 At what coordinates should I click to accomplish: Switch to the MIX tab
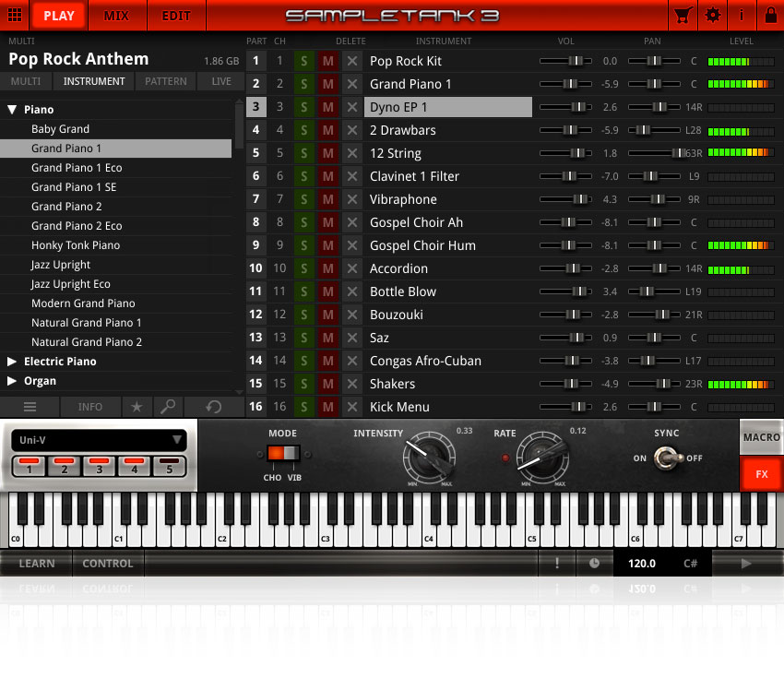(117, 15)
